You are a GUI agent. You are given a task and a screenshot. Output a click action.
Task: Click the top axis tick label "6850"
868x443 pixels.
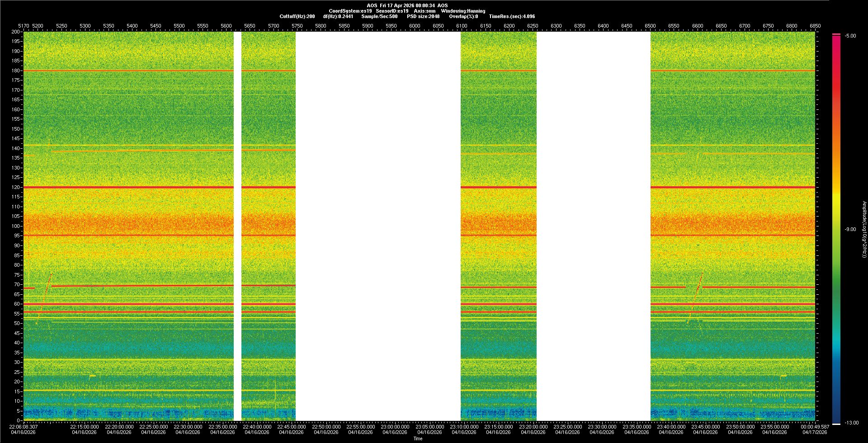[x=815, y=26]
